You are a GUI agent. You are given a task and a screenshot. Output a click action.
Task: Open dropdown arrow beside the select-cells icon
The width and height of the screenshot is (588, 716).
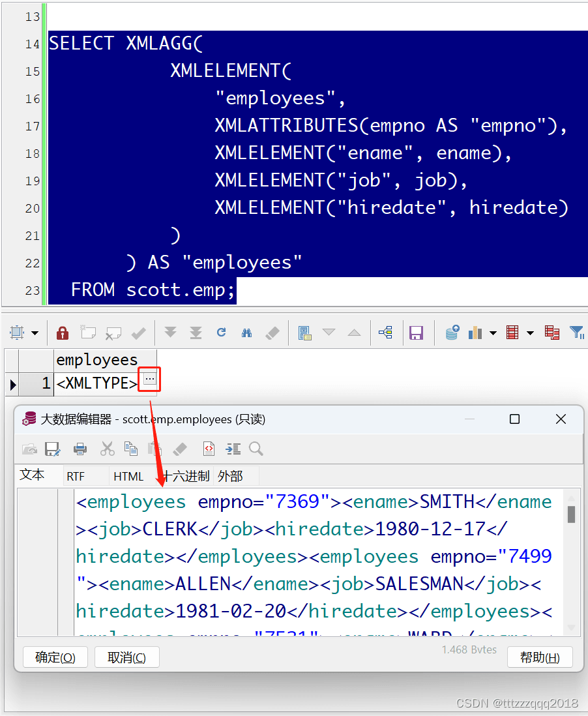[x=35, y=333]
